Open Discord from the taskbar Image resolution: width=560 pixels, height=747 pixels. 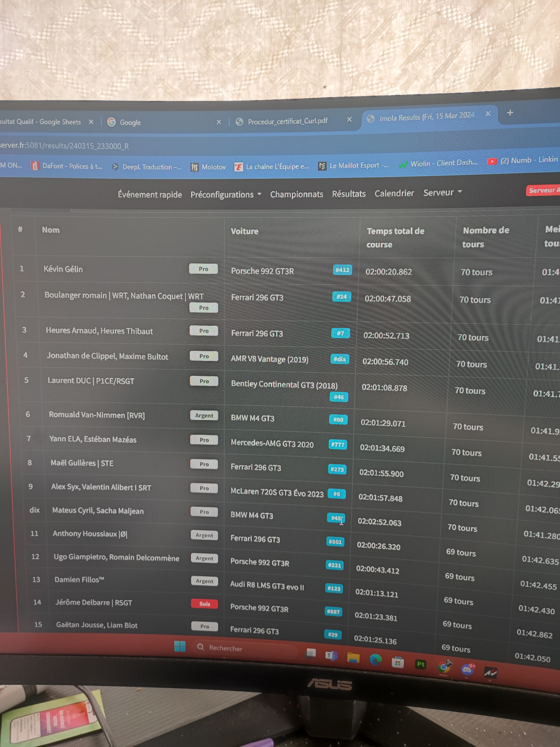pyautogui.click(x=467, y=669)
